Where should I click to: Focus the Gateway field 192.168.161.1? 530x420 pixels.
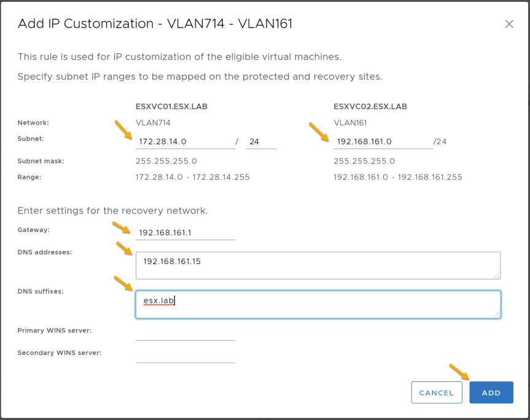click(x=185, y=233)
